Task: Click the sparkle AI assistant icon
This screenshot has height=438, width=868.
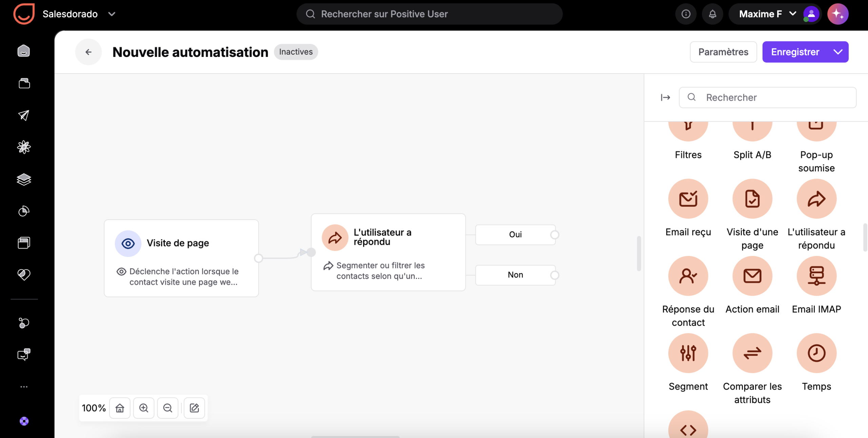Action: click(x=838, y=14)
